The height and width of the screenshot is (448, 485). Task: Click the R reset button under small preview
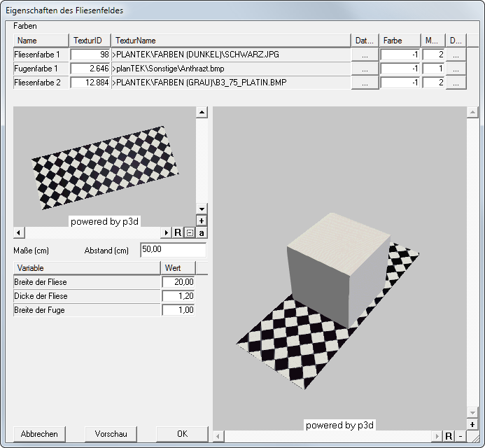click(178, 232)
